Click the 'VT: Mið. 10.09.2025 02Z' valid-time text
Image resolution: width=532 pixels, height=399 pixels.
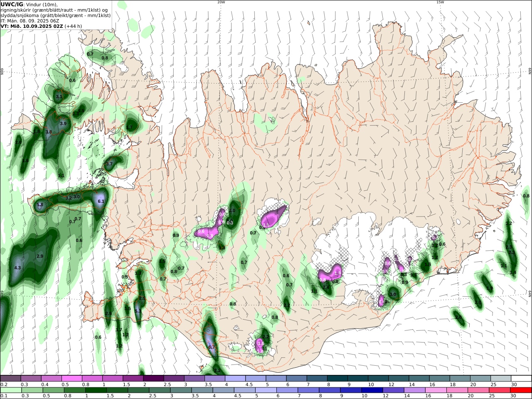(x=32, y=26)
